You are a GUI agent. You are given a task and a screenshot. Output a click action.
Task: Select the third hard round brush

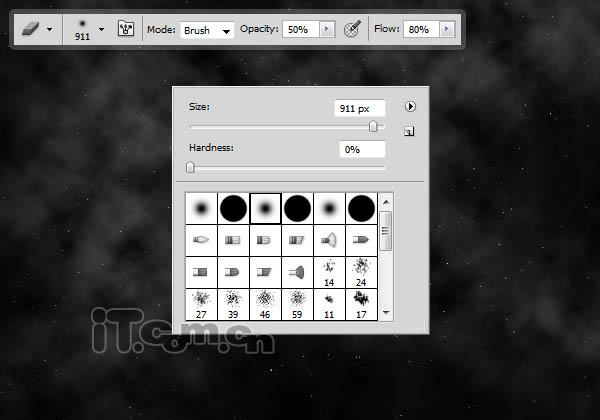(x=361, y=208)
